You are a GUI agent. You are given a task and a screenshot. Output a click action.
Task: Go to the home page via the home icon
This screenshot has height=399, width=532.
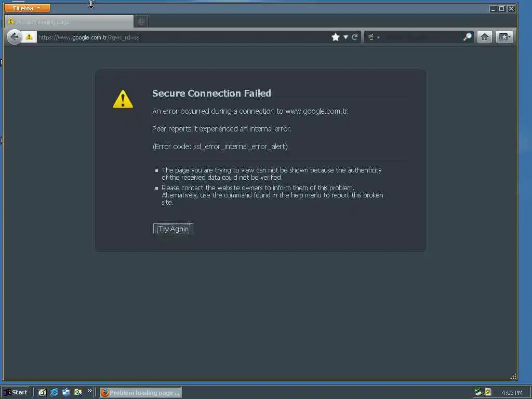(x=485, y=37)
